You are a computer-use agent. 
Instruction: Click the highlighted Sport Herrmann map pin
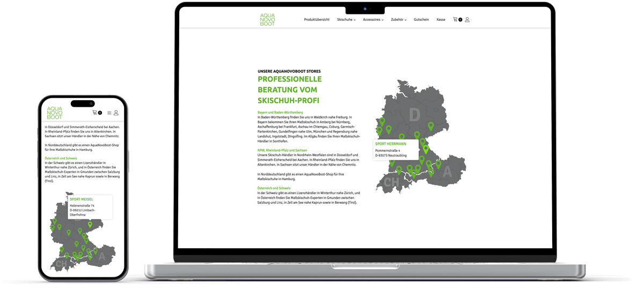point(426,150)
